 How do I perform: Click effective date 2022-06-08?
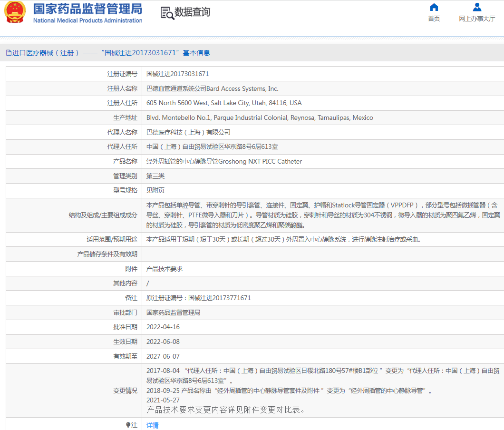pyautogui.click(x=163, y=342)
